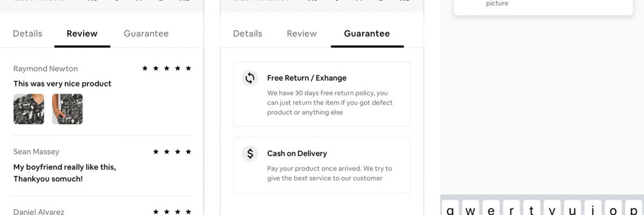Switch to Review tab on the guarantee screen
This screenshot has width=644, height=215.
click(x=302, y=33)
